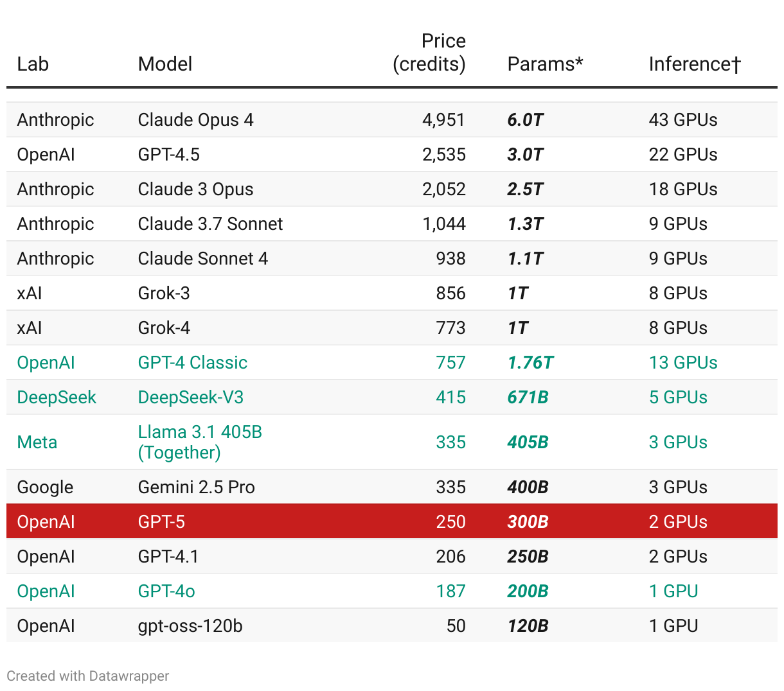
Task: Click the 6.0T params value
Action: point(525,120)
